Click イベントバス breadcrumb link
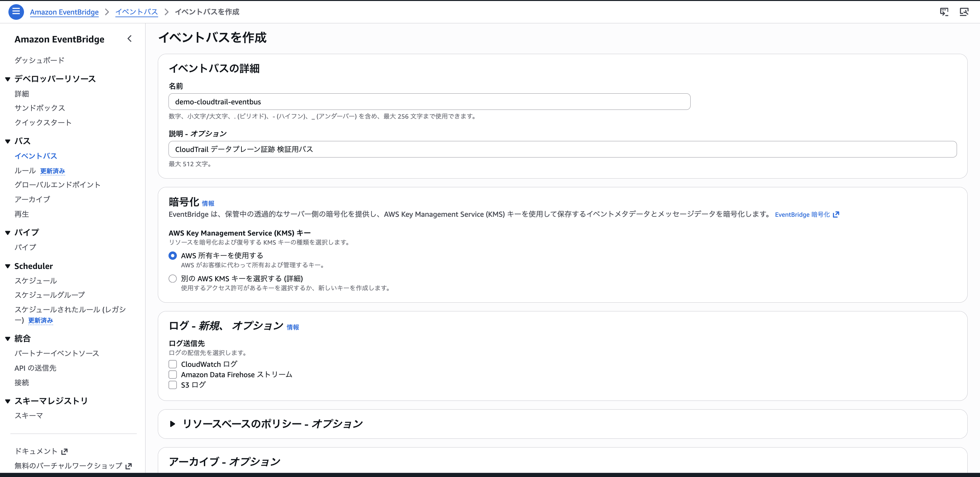 [136, 12]
